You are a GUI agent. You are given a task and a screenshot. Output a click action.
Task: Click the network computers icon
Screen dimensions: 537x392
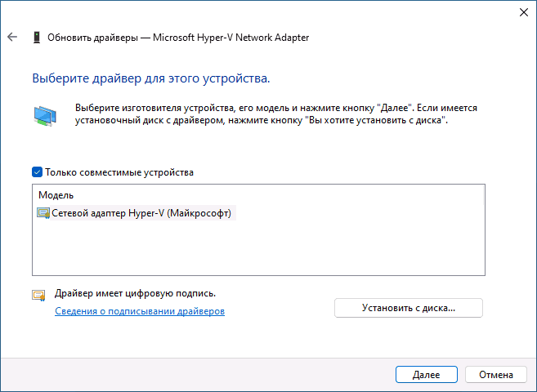[x=45, y=116]
